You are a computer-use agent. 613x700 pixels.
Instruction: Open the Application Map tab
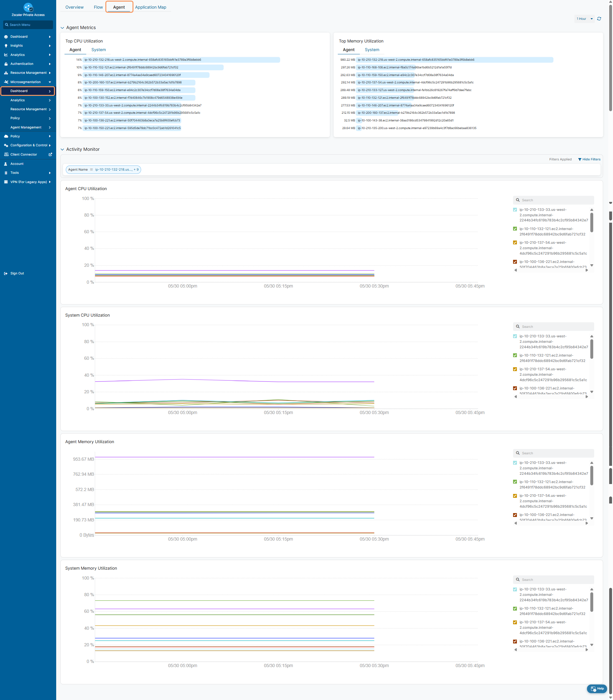coord(150,7)
